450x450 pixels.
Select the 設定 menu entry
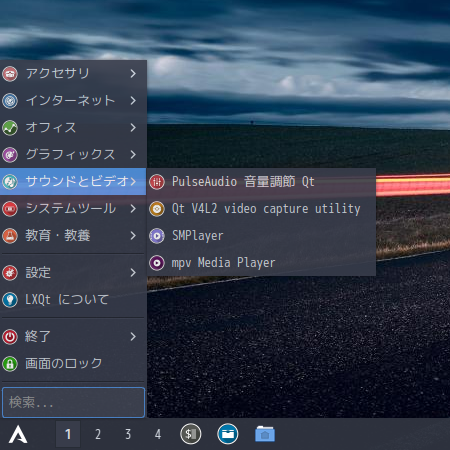[x=73, y=273]
